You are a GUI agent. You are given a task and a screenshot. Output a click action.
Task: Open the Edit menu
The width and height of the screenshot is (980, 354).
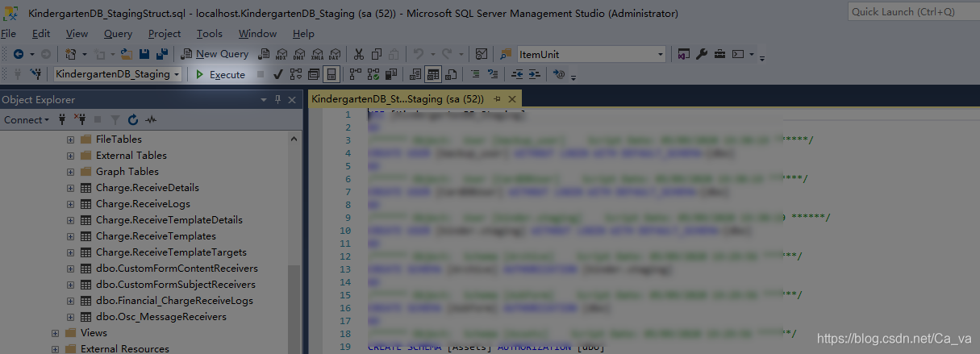[41, 33]
